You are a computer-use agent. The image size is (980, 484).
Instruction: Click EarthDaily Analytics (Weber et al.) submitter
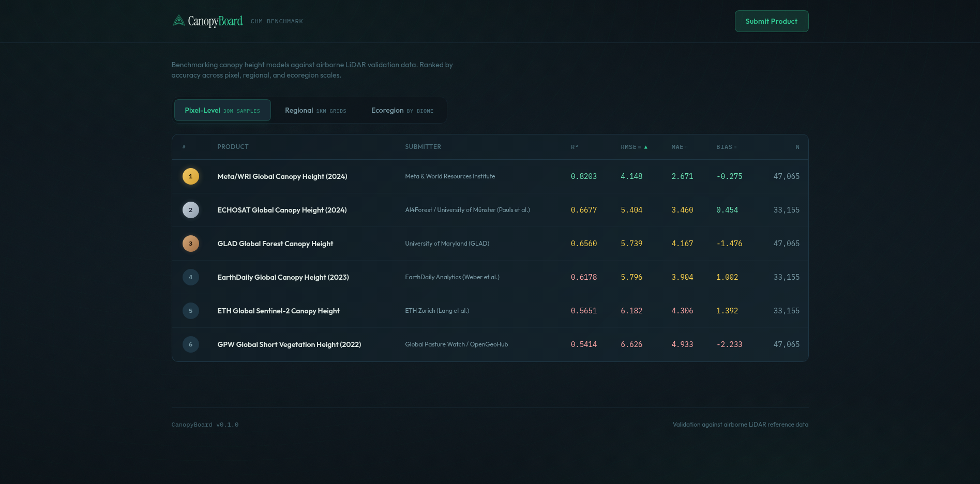pyautogui.click(x=453, y=277)
